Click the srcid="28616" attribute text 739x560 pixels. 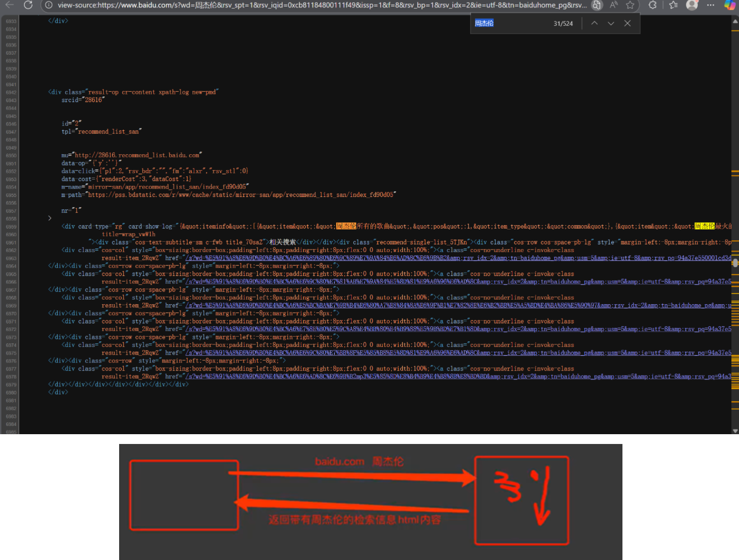pyautogui.click(x=83, y=100)
